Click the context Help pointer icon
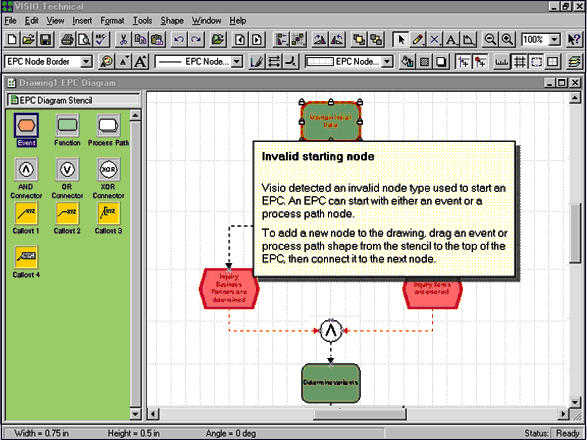The image size is (587, 440). click(x=574, y=39)
